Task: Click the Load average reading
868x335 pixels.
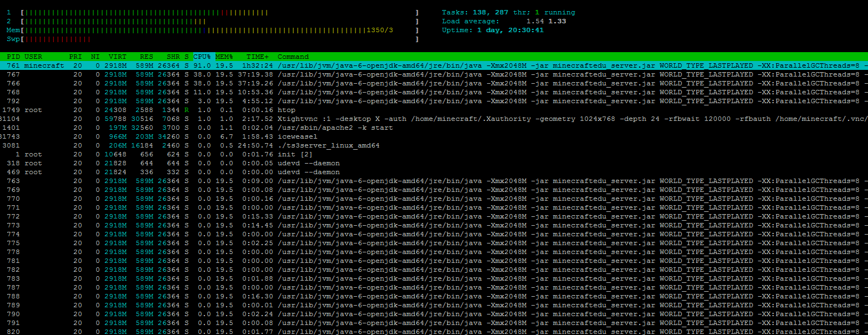Action: [x=504, y=21]
